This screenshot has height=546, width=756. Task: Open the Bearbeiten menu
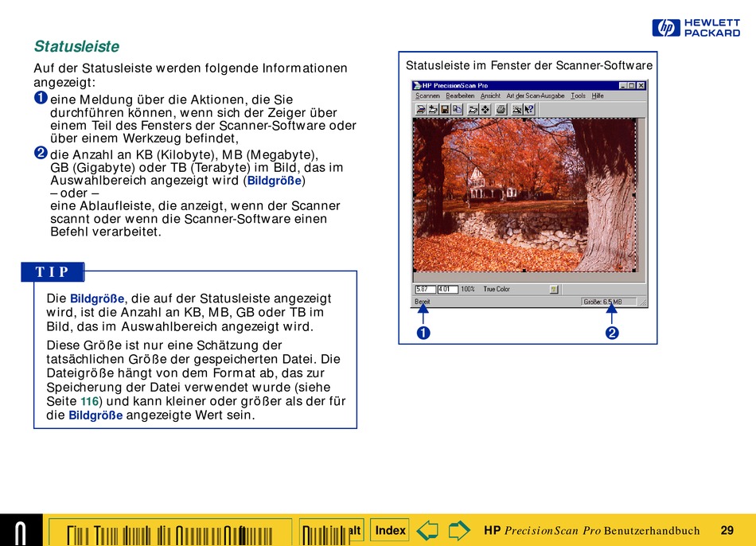[x=460, y=96]
